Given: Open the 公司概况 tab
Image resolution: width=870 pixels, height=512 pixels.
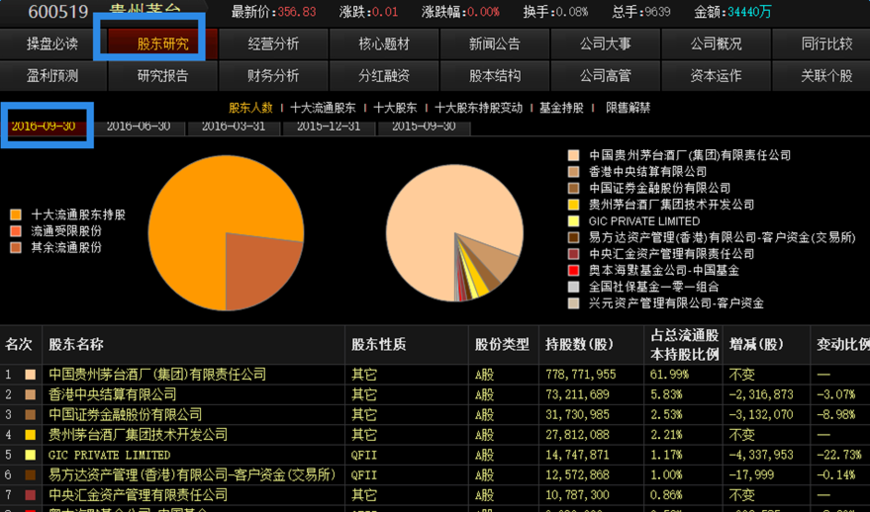Looking at the screenshot, I should pyautogui.click(x=716, y=44).
